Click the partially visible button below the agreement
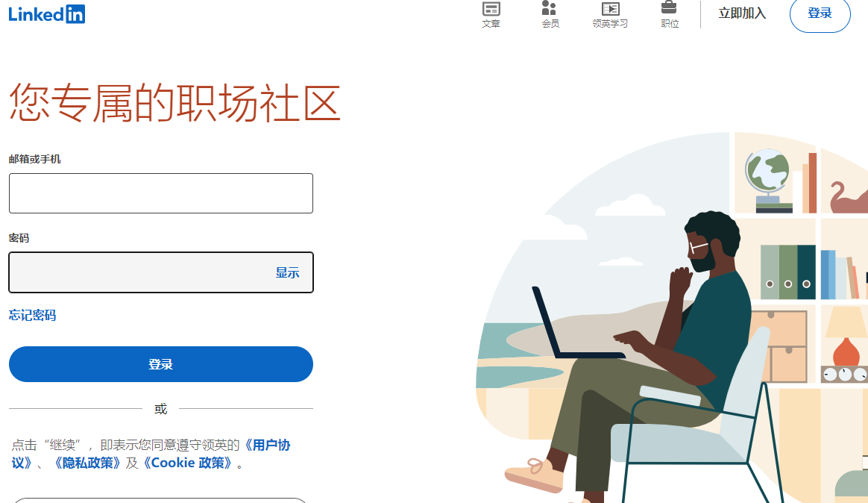 tap(160, 500)
